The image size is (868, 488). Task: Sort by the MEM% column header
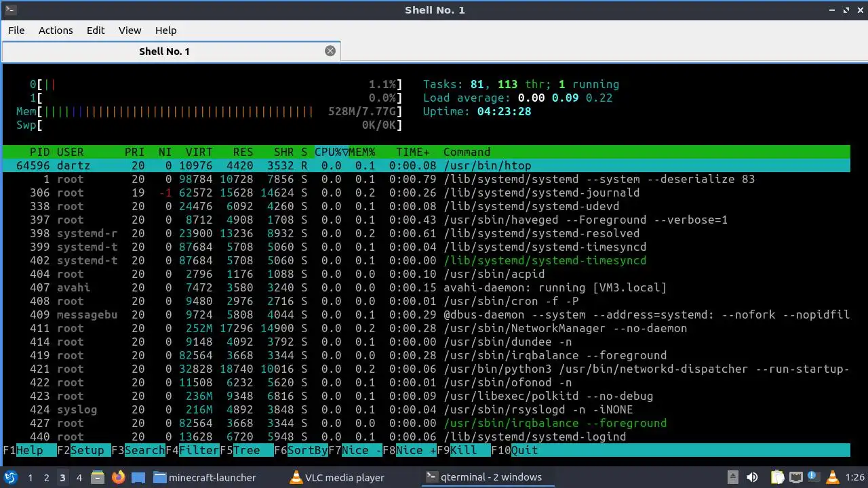click(362, 152)
